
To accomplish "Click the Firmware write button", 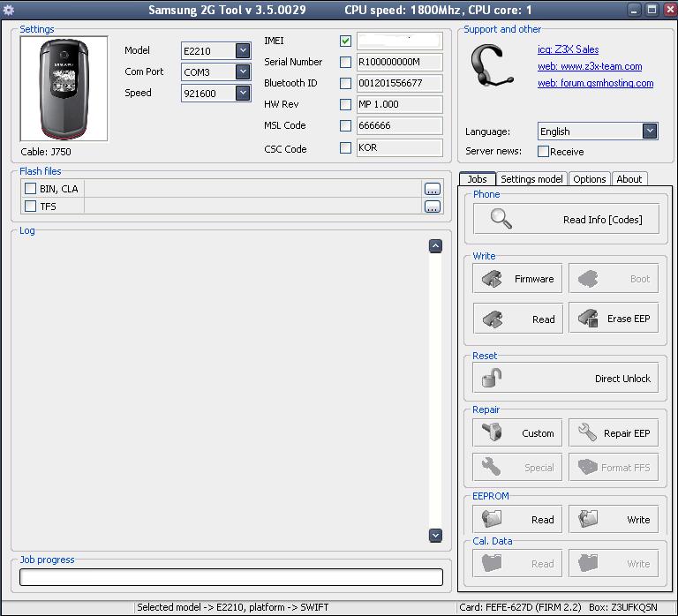I will coord(517,279).
